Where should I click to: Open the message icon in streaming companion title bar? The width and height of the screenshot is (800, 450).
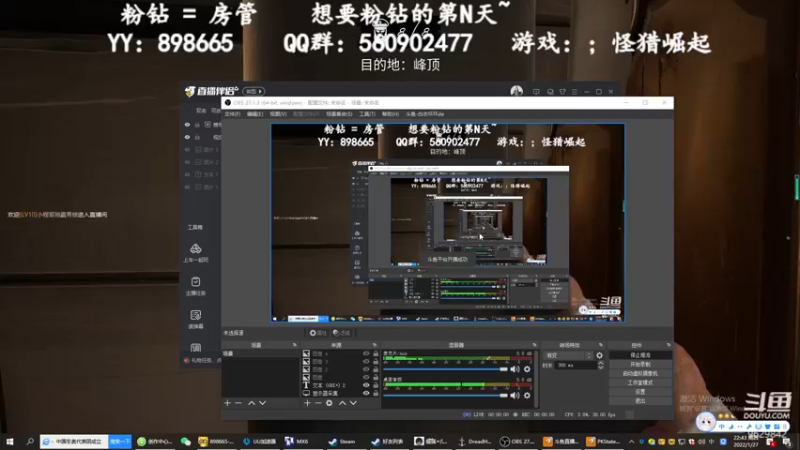point(536,92)
